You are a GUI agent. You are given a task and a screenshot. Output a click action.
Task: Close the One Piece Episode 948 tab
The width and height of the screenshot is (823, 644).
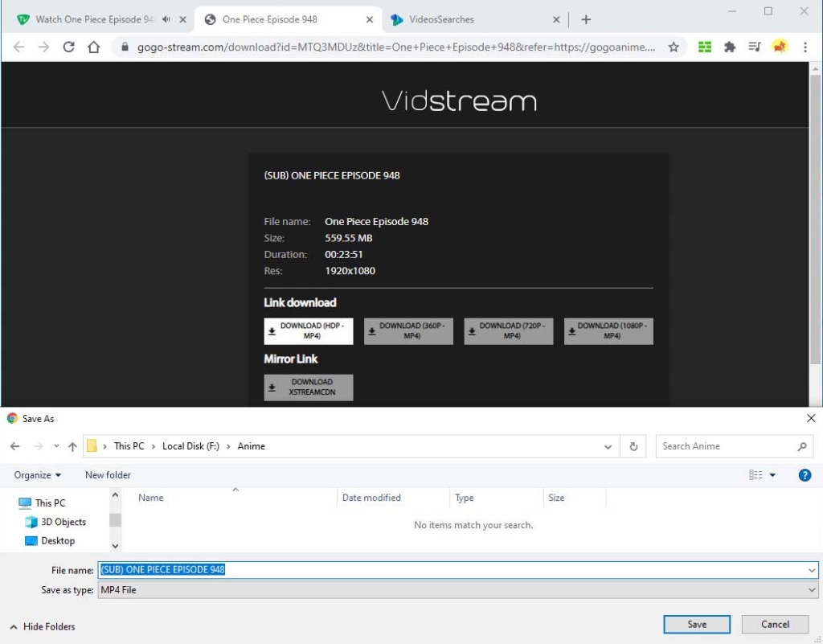(370, 19)
